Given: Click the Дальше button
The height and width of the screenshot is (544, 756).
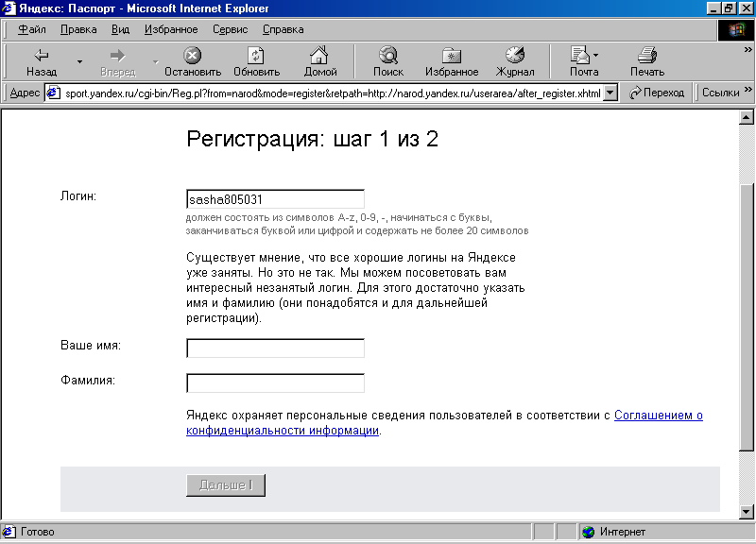Looking at the screenshot, I should click(x=226, y=485).
